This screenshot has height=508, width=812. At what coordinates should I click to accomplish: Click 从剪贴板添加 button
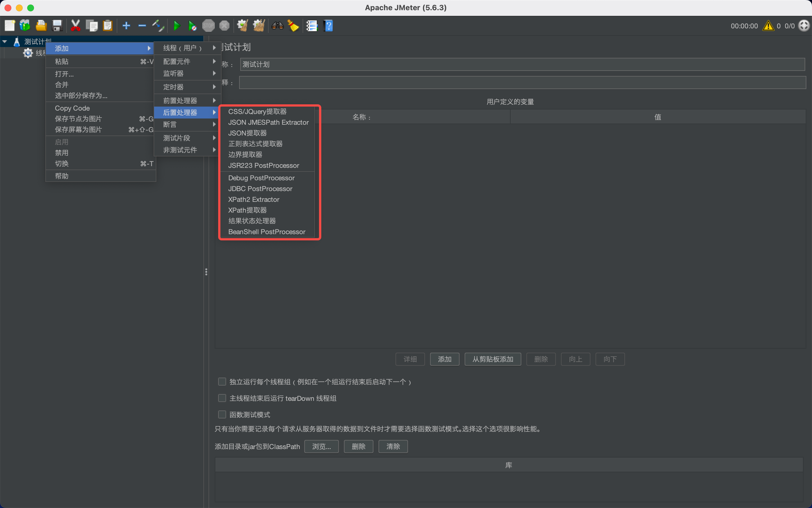click(x=493, y=359)
